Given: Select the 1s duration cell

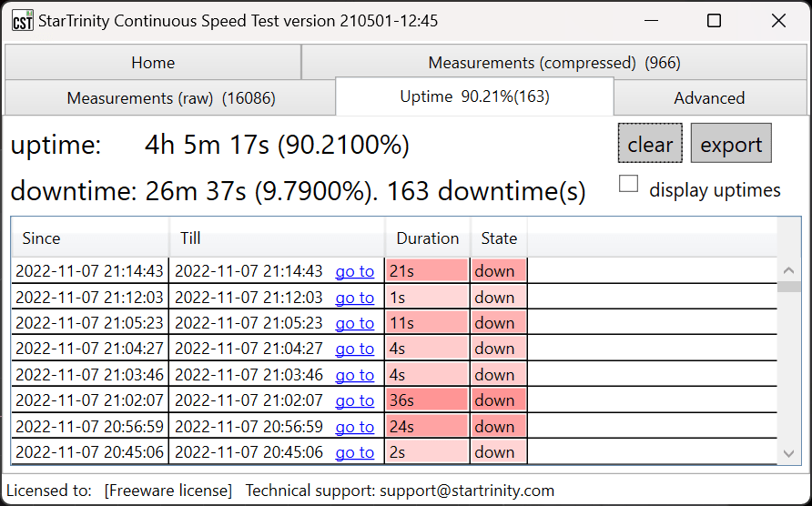Looking at the screenshot, I should tap(427, 297).
